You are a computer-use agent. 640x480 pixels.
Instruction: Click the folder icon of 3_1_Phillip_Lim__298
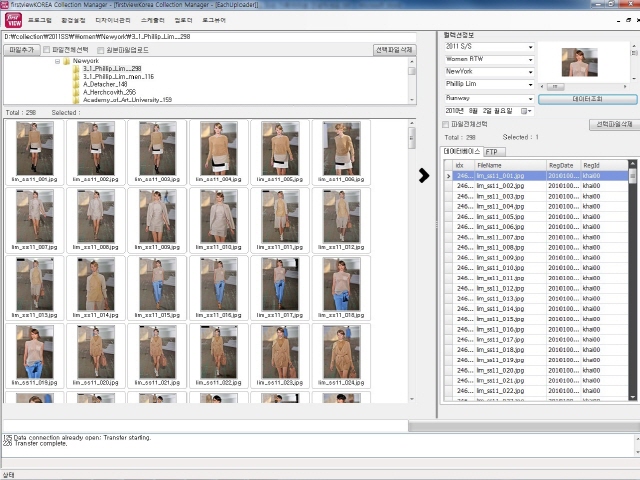point(76,69)
